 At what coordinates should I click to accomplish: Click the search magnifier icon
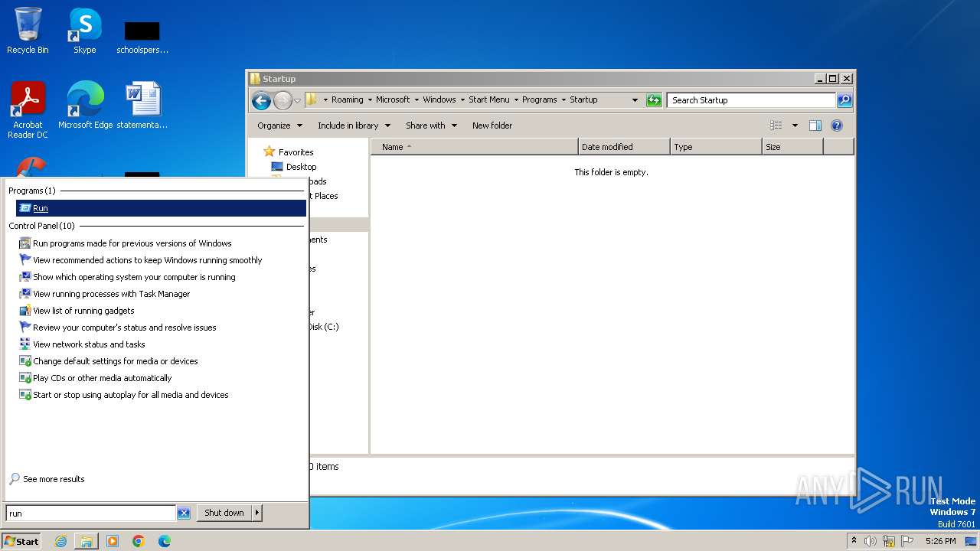pyautogui.click(x=844, y=100)
